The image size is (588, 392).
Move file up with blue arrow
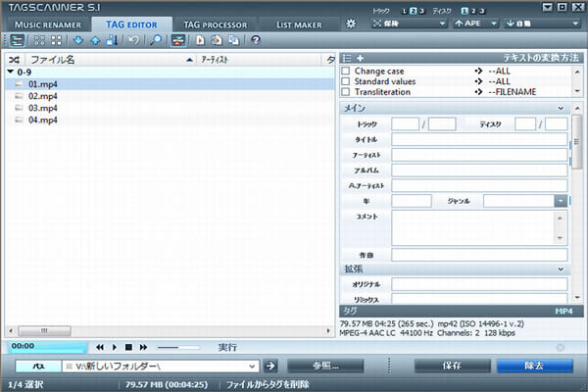[x=95, y=40]
